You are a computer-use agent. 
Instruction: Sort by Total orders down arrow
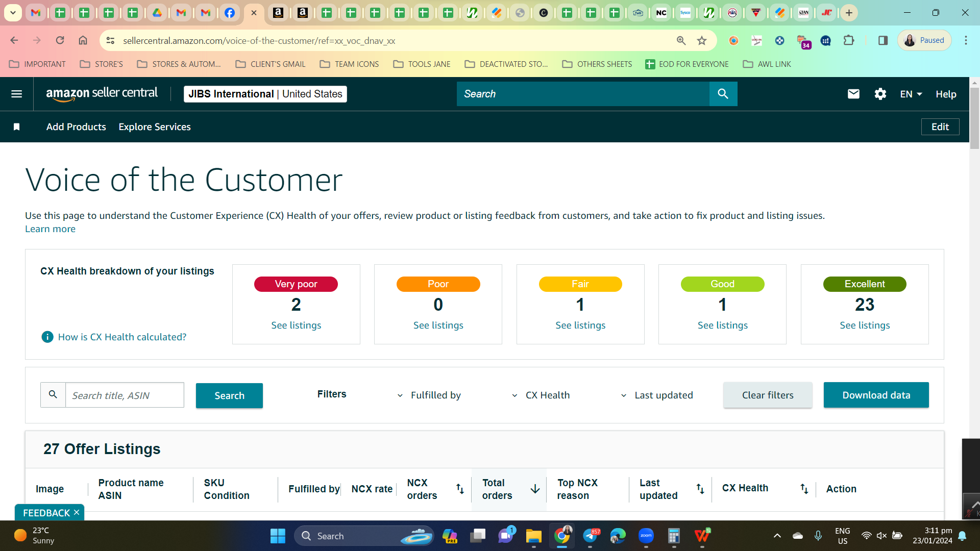[x=535, y=489]
